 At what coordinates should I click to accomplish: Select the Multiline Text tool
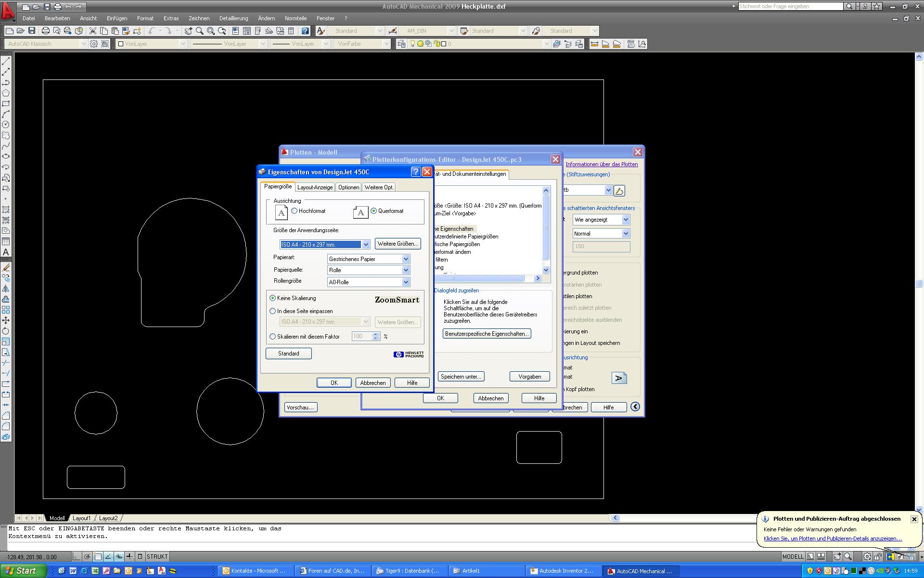(6, 252)
